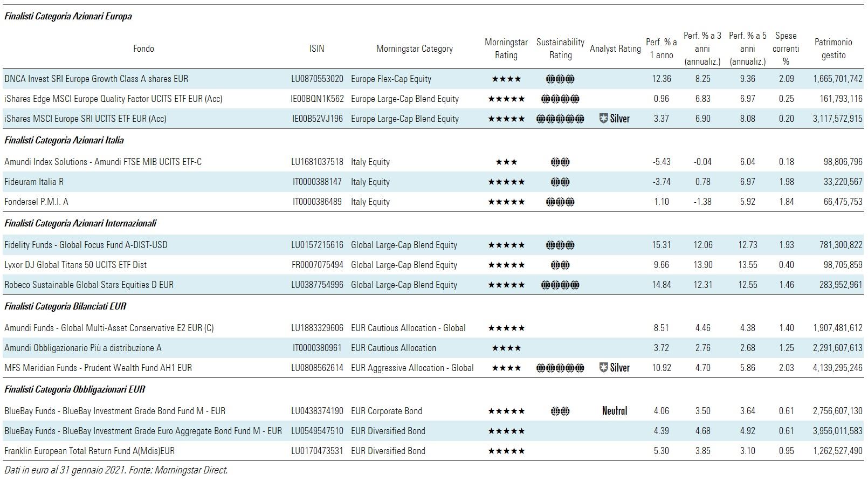Image resolution: width=868 pixels, height=481 pixels.
Task: Click the globe rating for Fondersel P.M.I. A
Action: 560,202
